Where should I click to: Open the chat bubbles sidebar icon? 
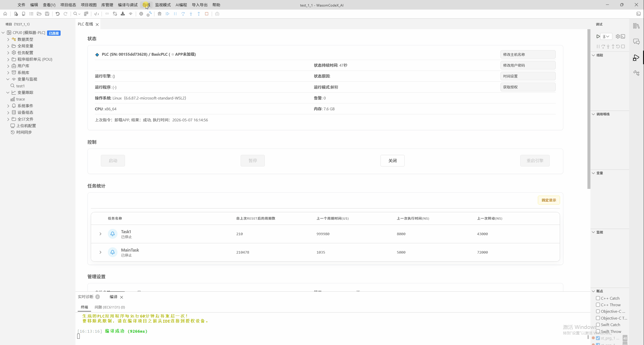(x=636, y=42)
